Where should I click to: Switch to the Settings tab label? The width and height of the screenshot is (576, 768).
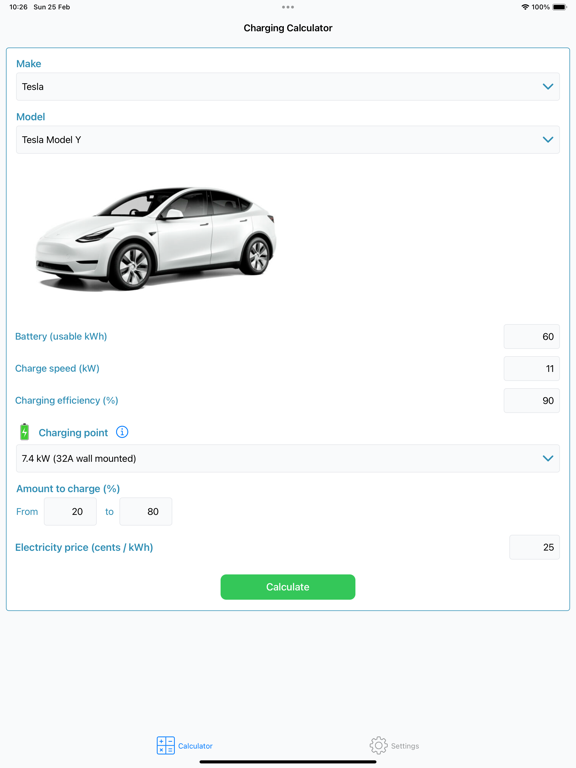[x=405, y=746]
